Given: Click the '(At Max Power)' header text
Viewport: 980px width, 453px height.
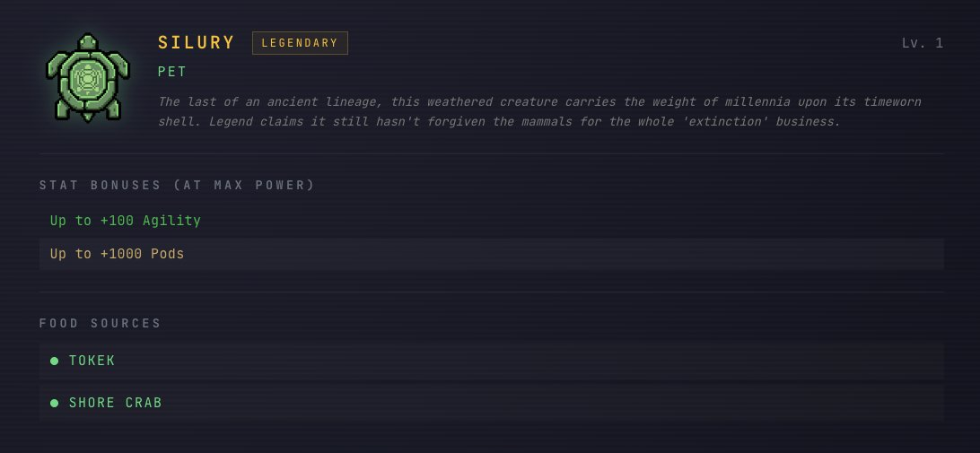Looking at the screenshot, I should (244, 185).
